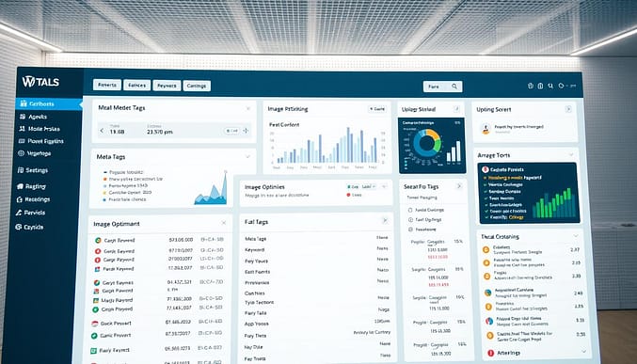Click the back arrow in Meal Medet Tags

coord(102,131)
